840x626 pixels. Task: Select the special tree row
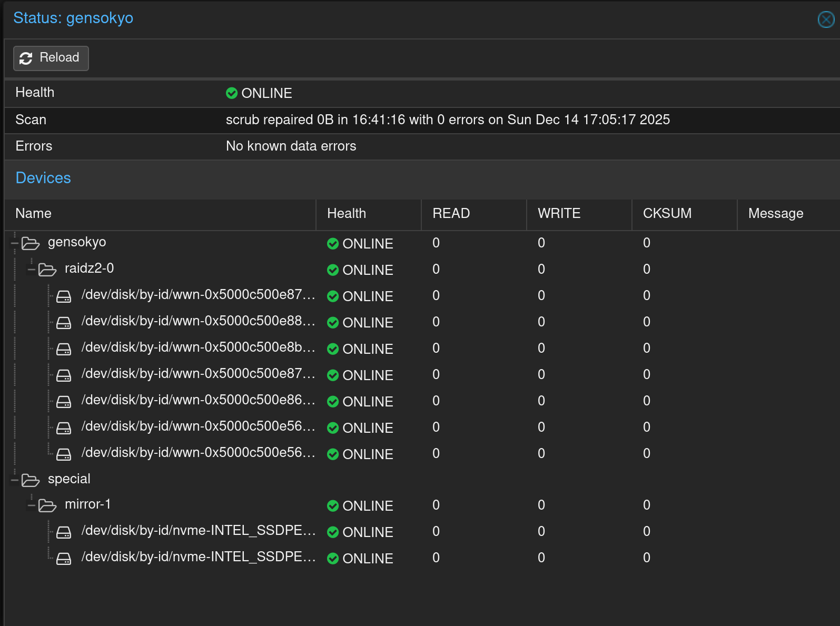[x=422, y=480]
